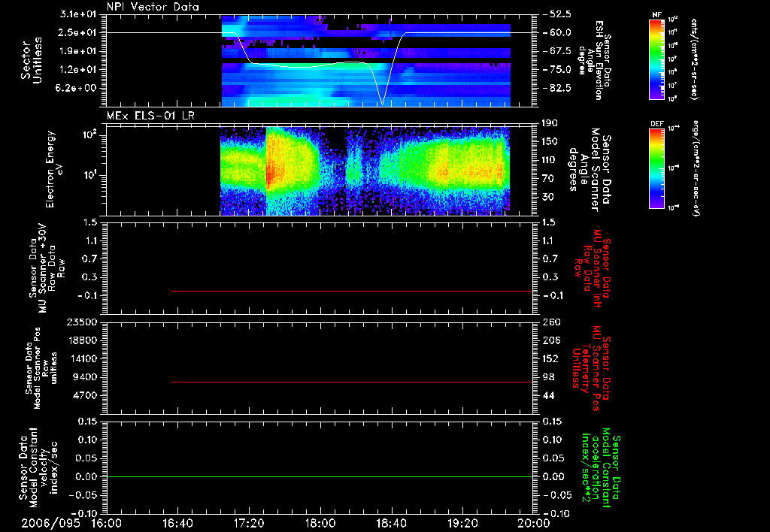Click the "ESH Sun Elevation Angle degree" axis title
Screen dimensions: 770x532
tap(593, 60)
